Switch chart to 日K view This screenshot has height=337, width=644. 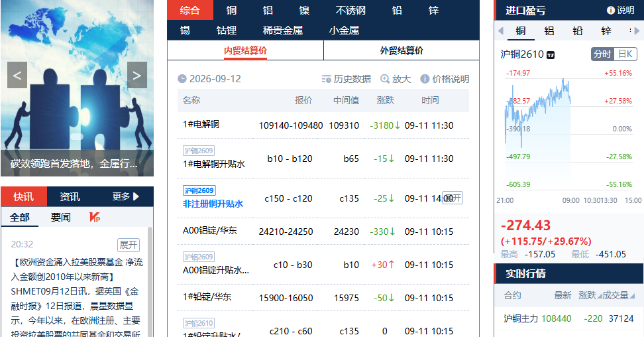625,54
